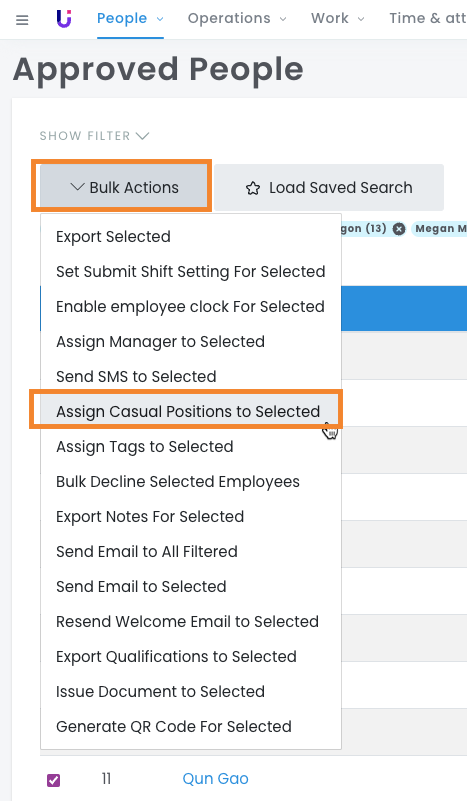Expand the People navigation menu
This screenshot has height=801, width=467.
(130, 18)
